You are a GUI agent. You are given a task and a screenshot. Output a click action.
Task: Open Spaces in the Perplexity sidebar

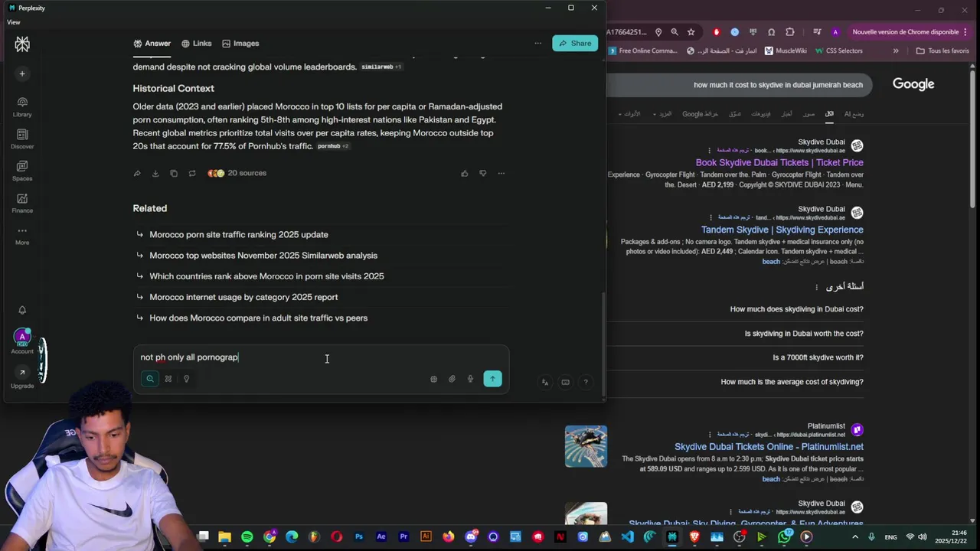pos(22,171)
